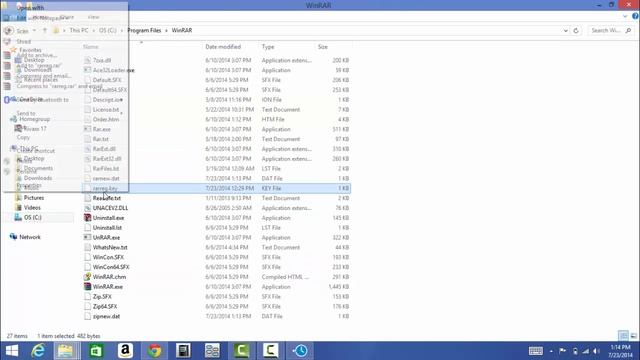Select the WinRAR.chm help file icon
Screen dimensions: 640x360
tap(87, 277)
